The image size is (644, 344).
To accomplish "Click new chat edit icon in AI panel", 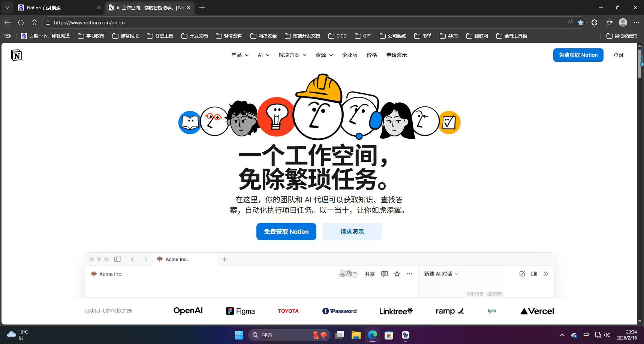I will [x=522, y=274].
